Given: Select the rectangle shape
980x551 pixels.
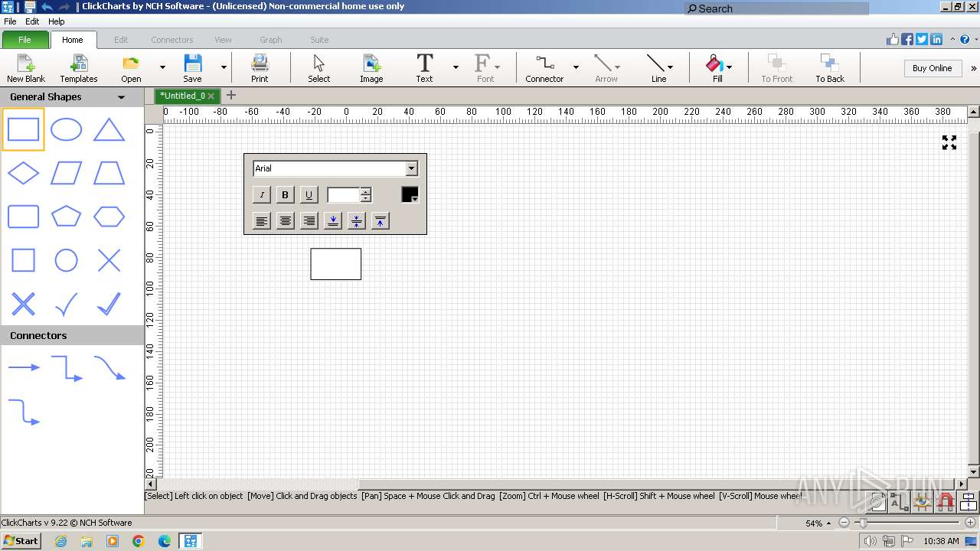Looking at the screenshot, I should (23, 129).
